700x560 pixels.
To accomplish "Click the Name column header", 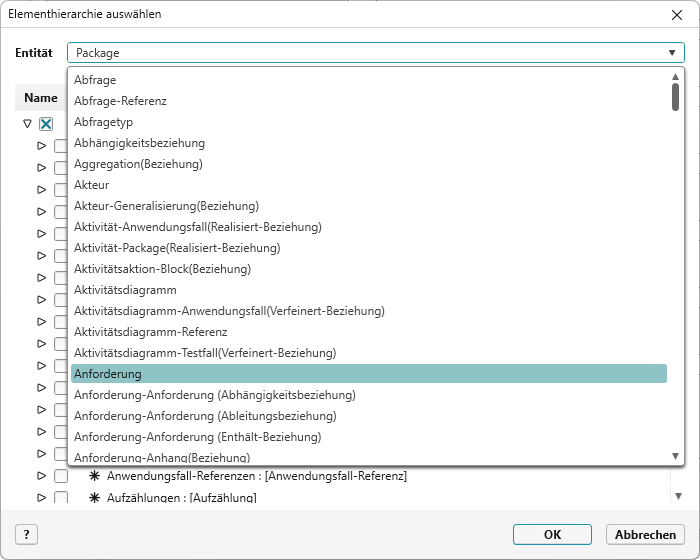I will 41,98.
